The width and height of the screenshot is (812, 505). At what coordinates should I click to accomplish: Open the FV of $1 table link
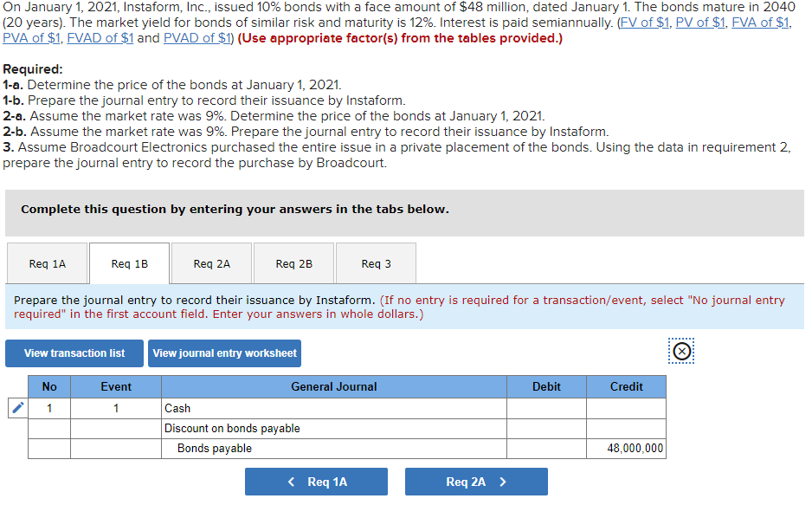[x=644, y=23]
